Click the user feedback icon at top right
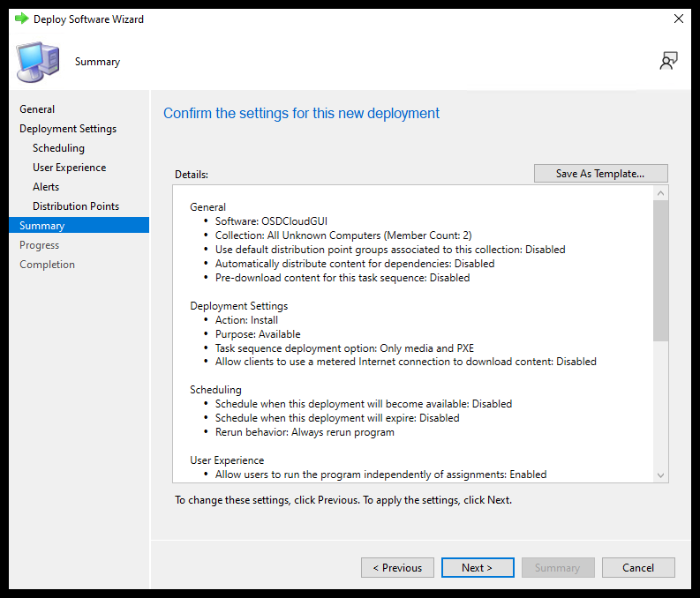This screenshot has height=598, width=700. (x=668, y=61)
